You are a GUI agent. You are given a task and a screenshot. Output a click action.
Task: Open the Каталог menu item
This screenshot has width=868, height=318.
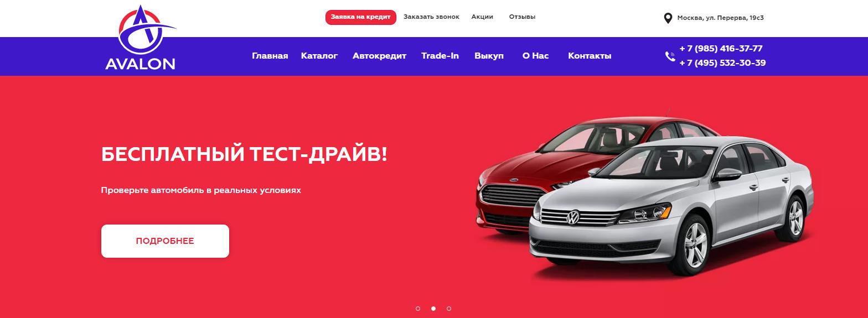coord(319,56)
